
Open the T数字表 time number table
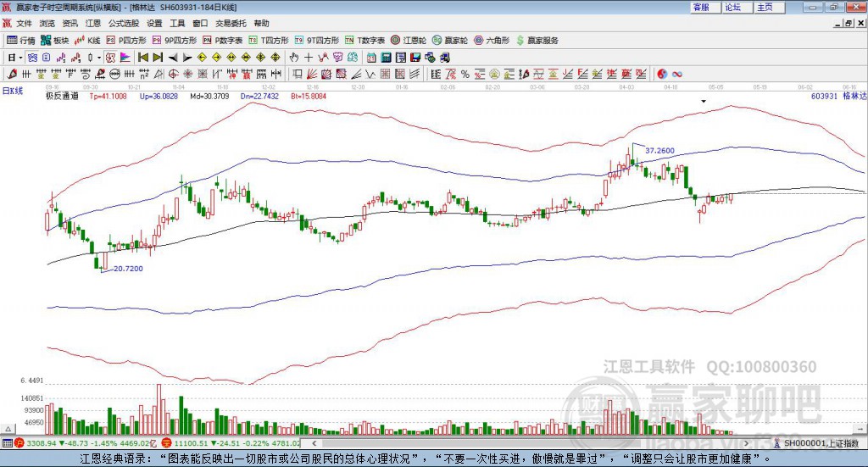pos(364,41)
